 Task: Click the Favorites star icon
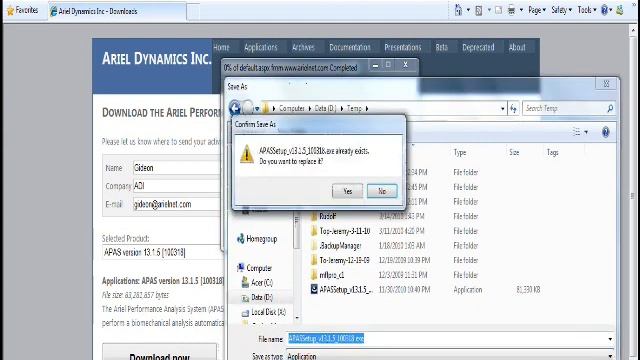click(x=11, y=11)
